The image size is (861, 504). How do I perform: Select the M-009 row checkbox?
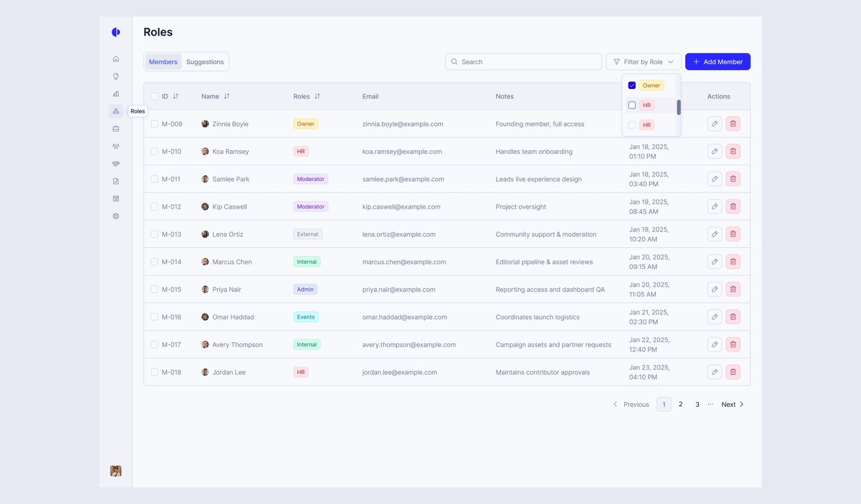point(154,124)
